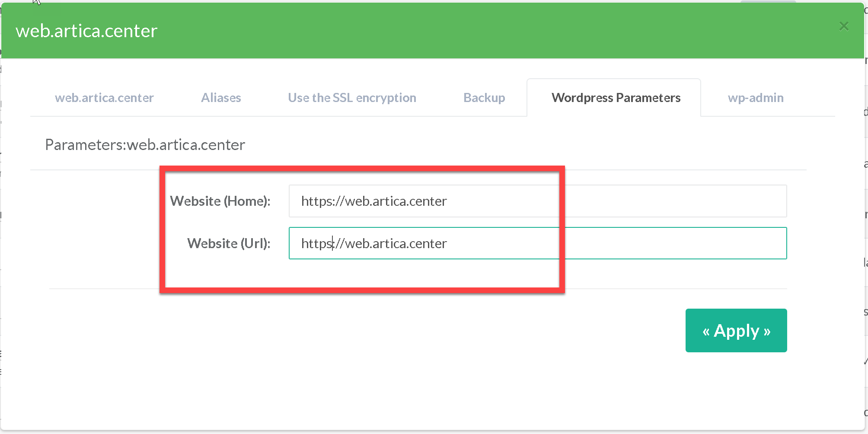Viewport: 868px width, 434px height.
Task: Click the Wordpress Parameters tab
Action: point(616,98)
